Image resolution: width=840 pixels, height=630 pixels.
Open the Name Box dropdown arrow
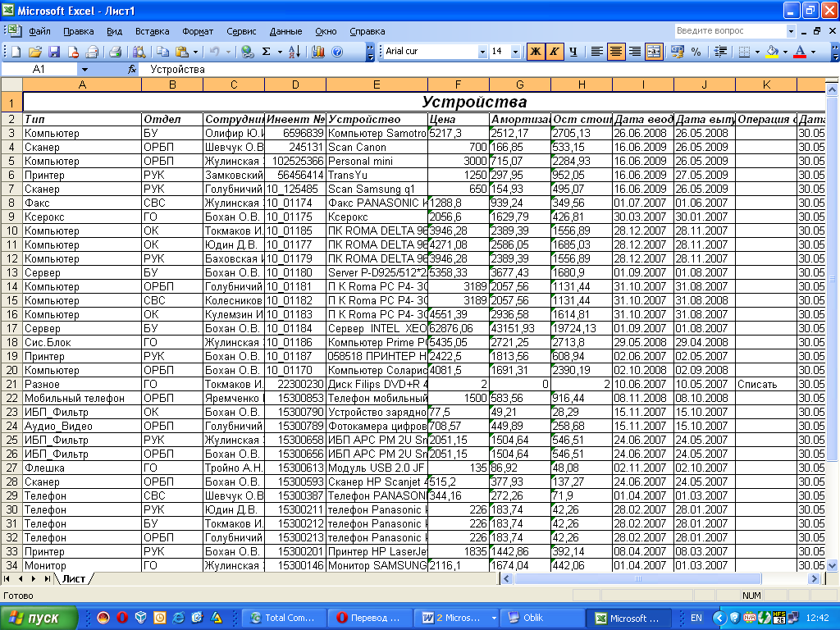tap(84, 69)
